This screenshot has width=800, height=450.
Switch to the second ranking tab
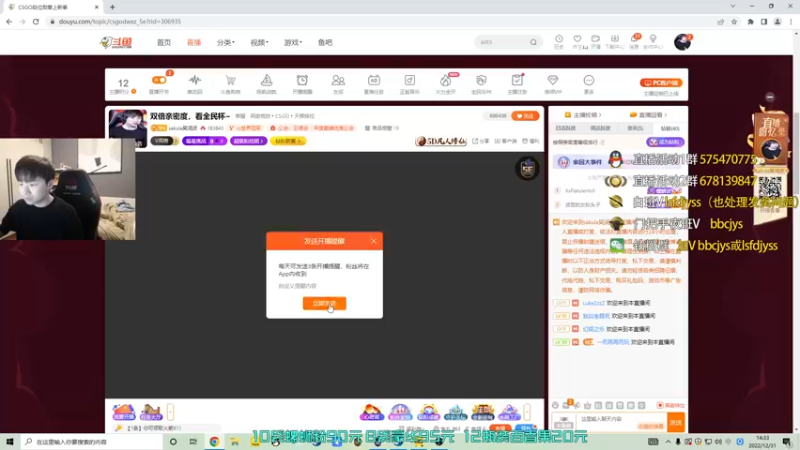600,128
